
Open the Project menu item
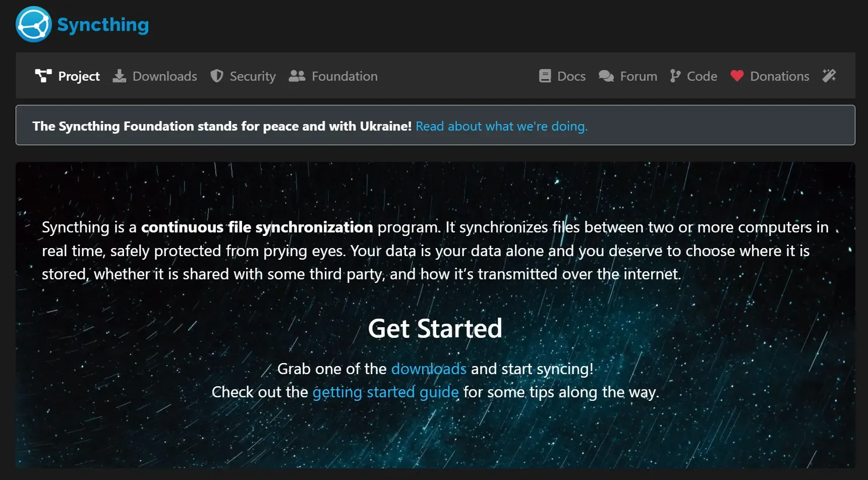tap(79, 76)
